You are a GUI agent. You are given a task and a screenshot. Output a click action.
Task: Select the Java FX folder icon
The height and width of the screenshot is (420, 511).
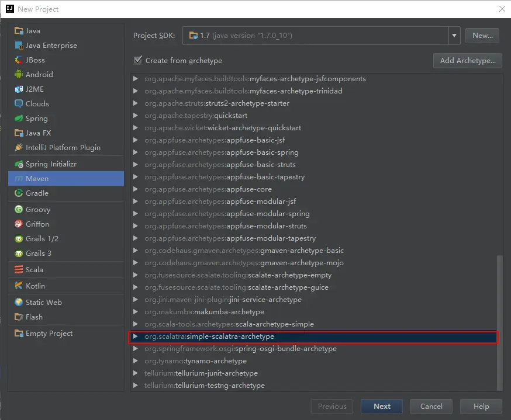tap(19, 133)
